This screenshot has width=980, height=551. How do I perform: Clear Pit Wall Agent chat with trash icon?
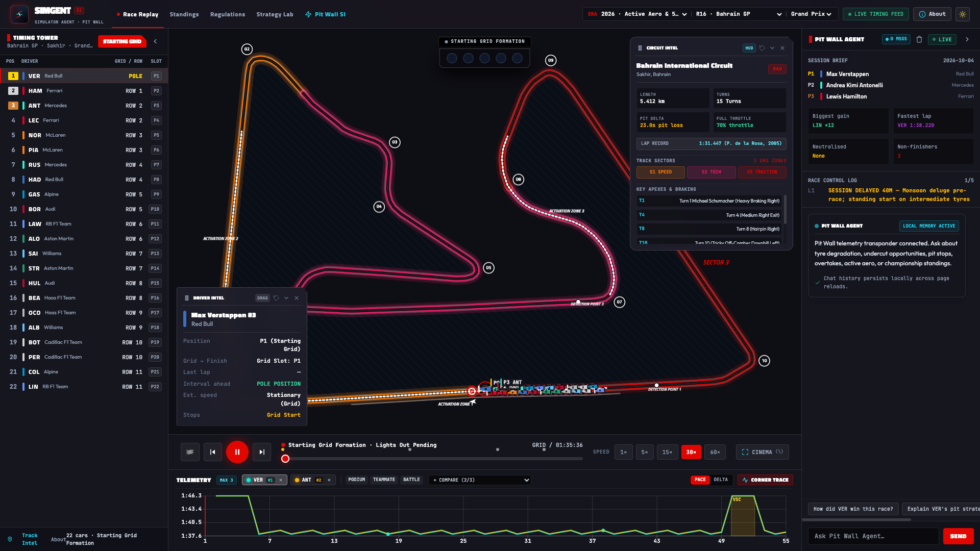[919, 39]
